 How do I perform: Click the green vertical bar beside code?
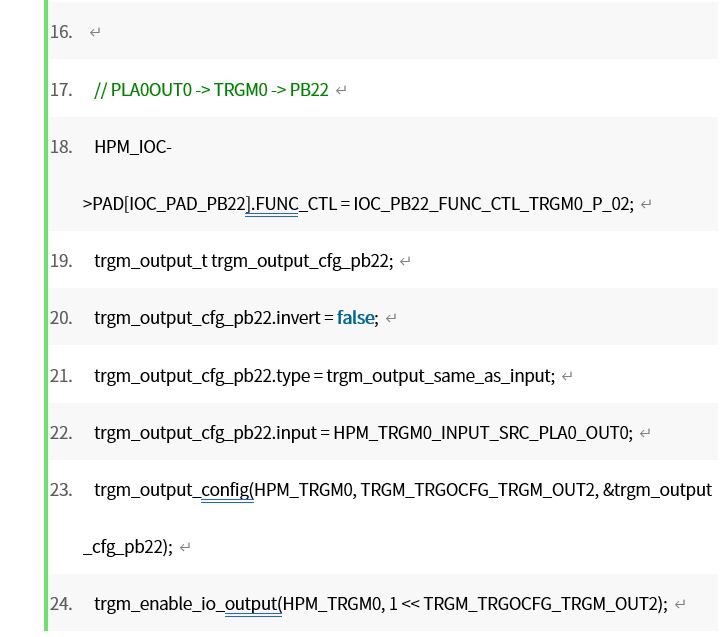(46, 315)
